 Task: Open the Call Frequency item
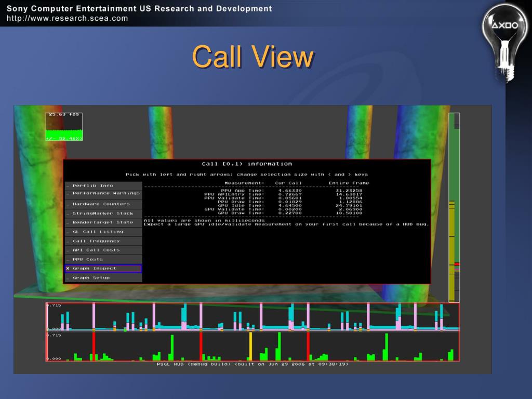pyautogui.click(x=103, y=241)
